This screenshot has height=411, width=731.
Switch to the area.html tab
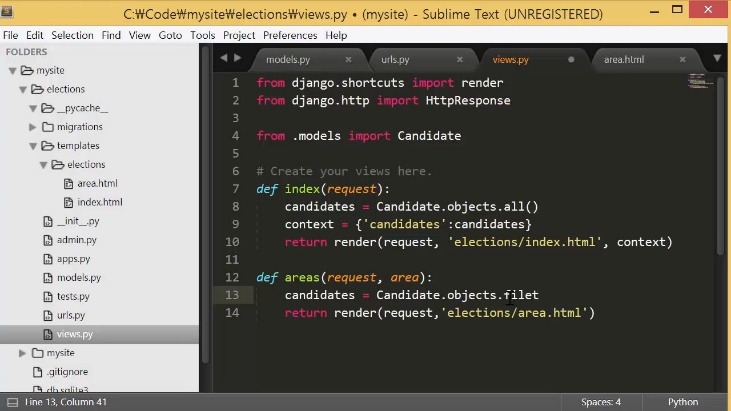(624, 60)
